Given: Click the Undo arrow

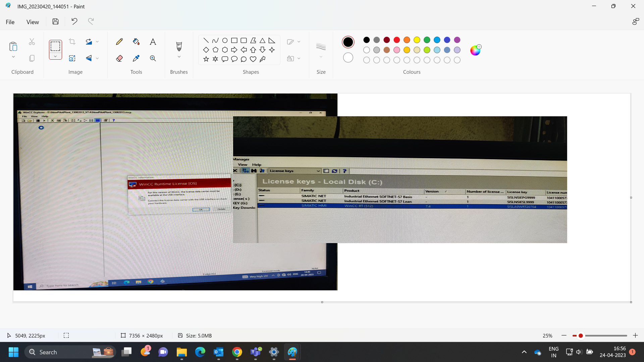Looking at the screenshot, I should point(74,21).
